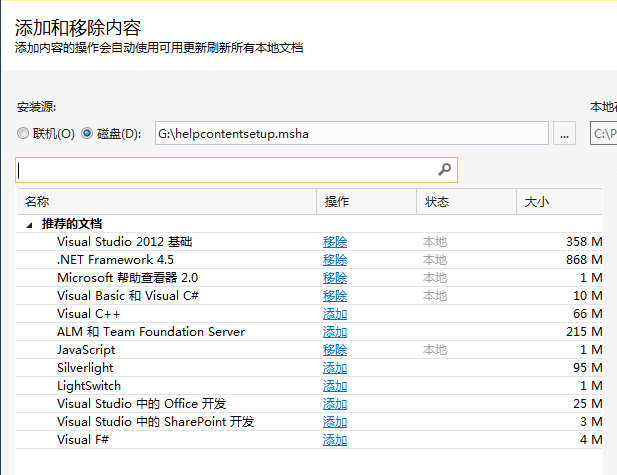Image resolution: width=617 pixels, height=475 pixels.
Task: Select the Visual Studio 2012 基础 row name
Action: [x=124, y=242]
